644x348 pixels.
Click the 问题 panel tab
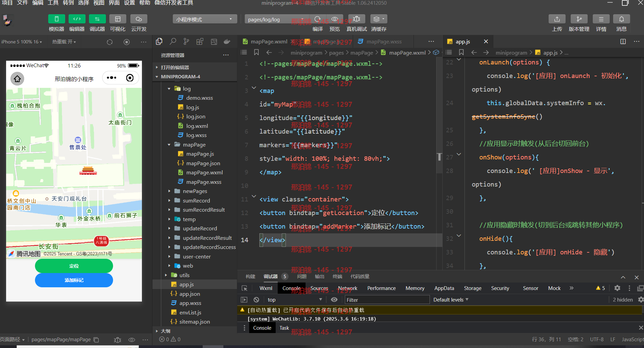click(302, 276)
